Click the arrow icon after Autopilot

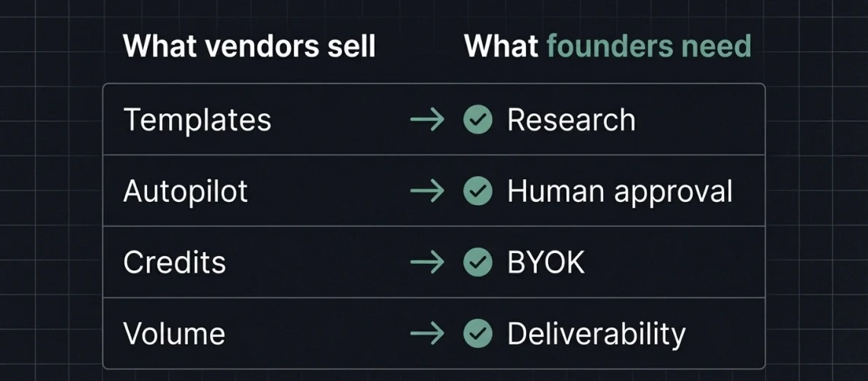click(426, 190)
